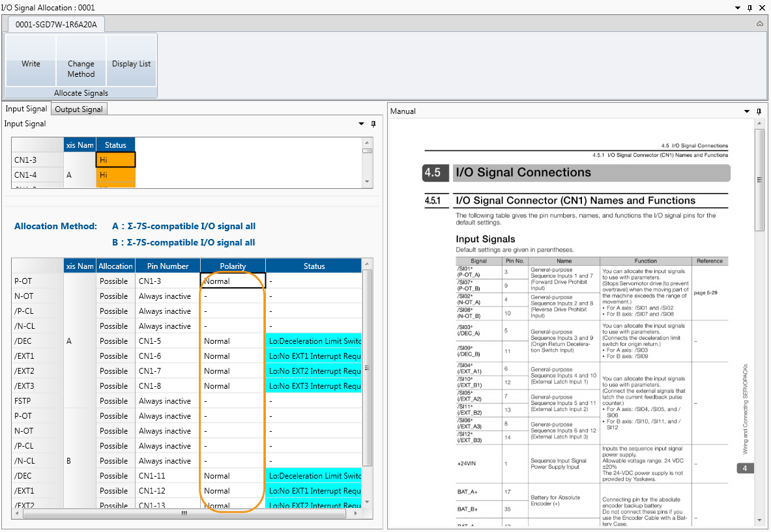This screenshot has width=771, height=532.
Task: Collapse the ribbon using the chevron
Action: 760,23
